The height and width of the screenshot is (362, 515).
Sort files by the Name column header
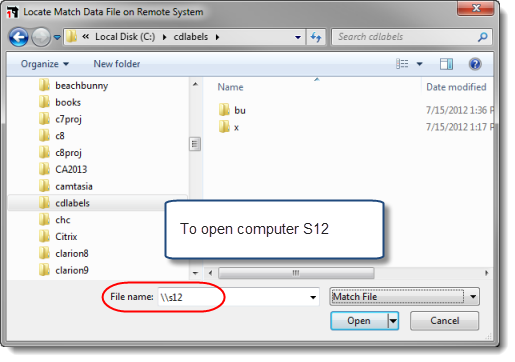(230, 87)
